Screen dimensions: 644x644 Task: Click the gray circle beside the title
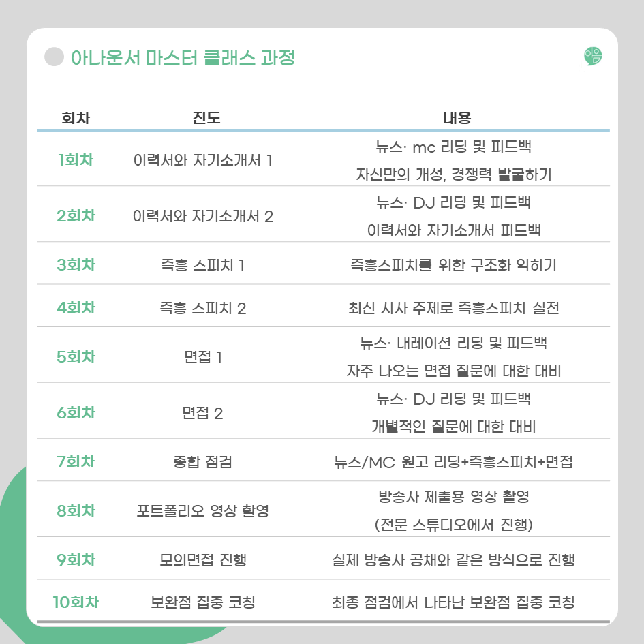click(x=55, y=57)
